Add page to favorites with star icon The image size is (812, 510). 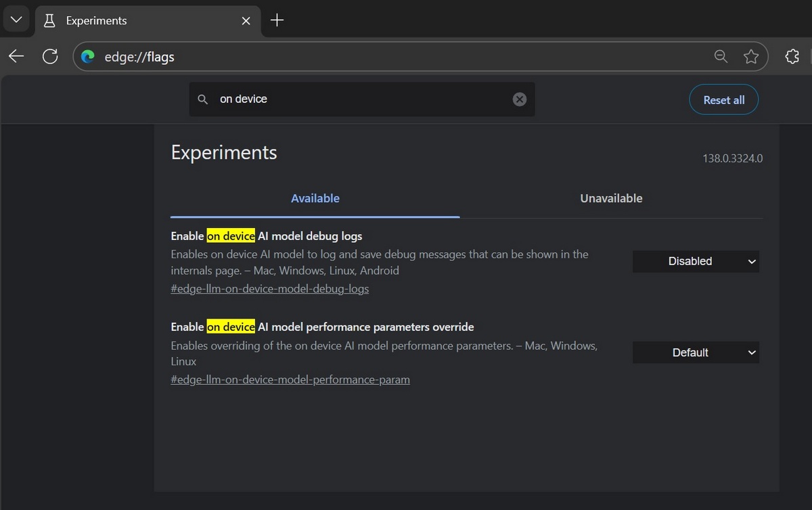point(750,57)
